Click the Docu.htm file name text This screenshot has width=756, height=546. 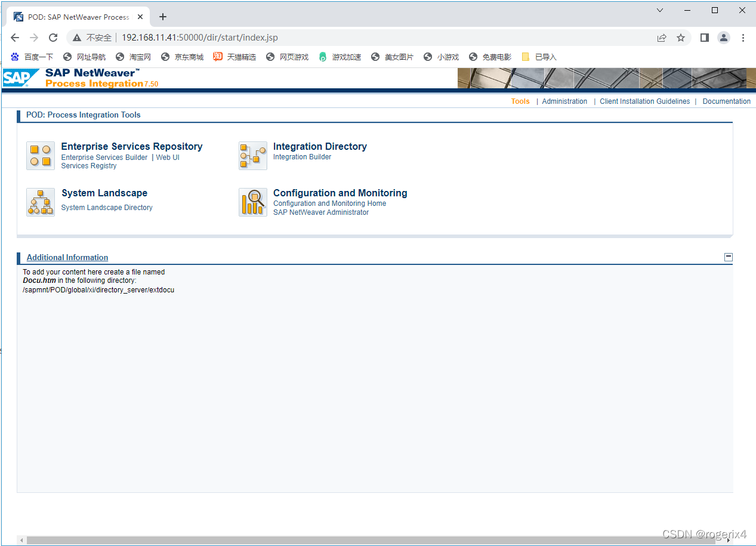pos(39,280)
